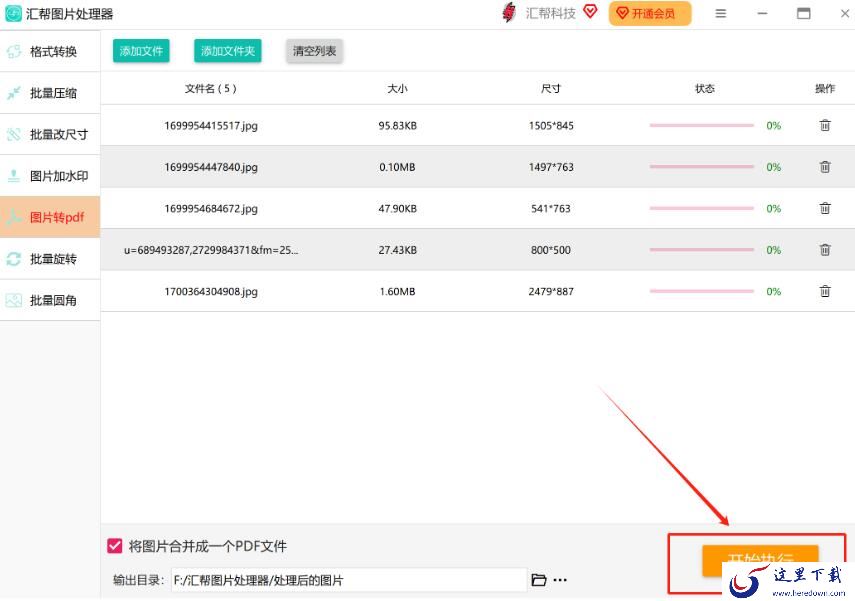Select file name 1699954415517.jpg
Screen dimensions: 855x601
tap(211, 126)
